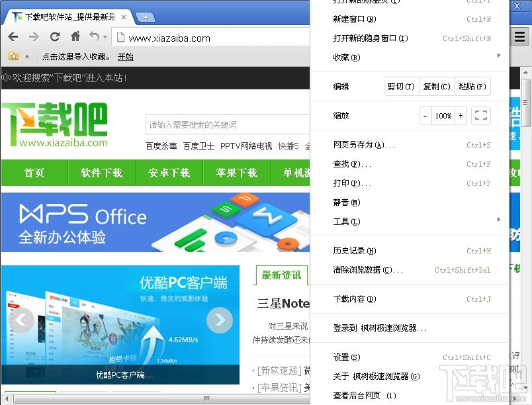Image resolution: width=532 pixels, height=405 pixels.
Task: Choose 查看后台网页 (1) menu item
Action: [410, 395]
